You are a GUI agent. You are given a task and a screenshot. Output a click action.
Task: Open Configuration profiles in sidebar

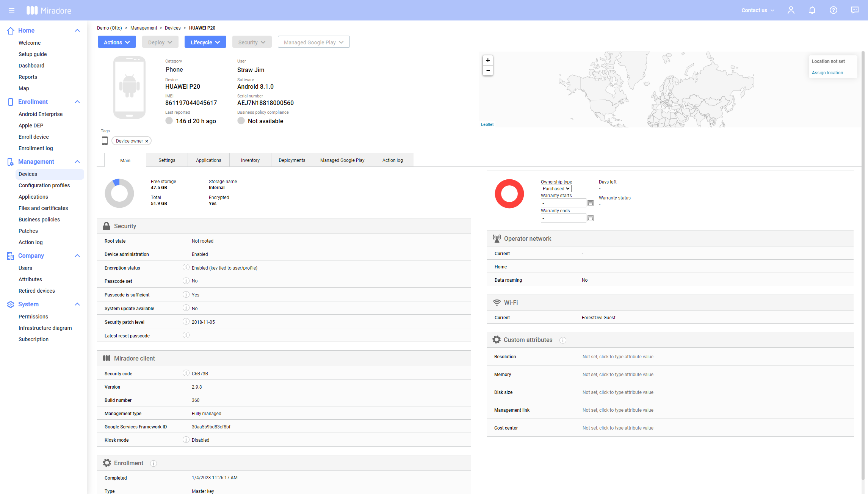point(44,185)
